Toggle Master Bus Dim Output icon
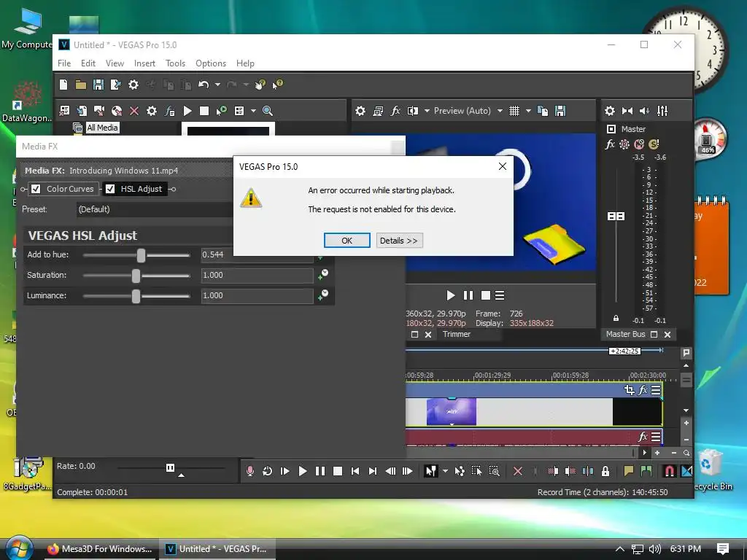Image resolution: width=747 pixels, height=560 pixels. click(645, 111)
